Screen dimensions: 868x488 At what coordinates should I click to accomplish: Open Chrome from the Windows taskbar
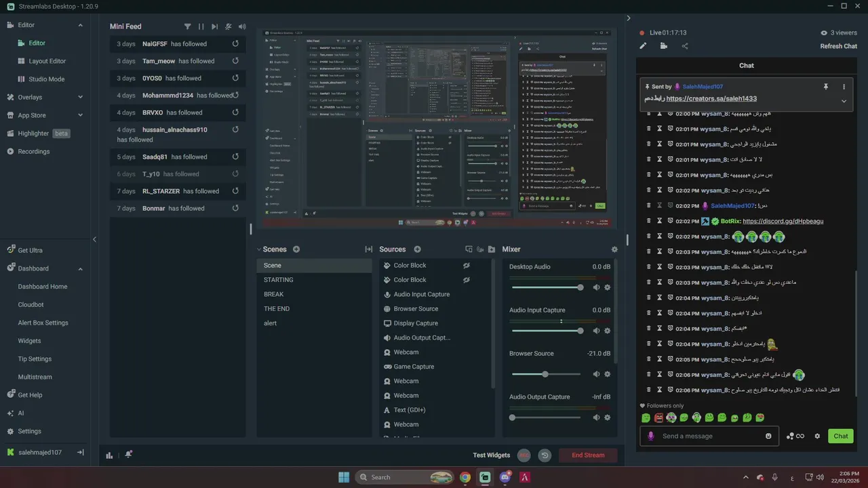(465, 477)
